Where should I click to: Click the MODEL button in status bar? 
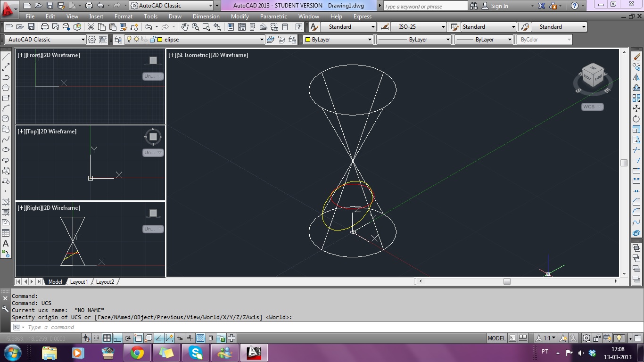click(x=497, y=338)
